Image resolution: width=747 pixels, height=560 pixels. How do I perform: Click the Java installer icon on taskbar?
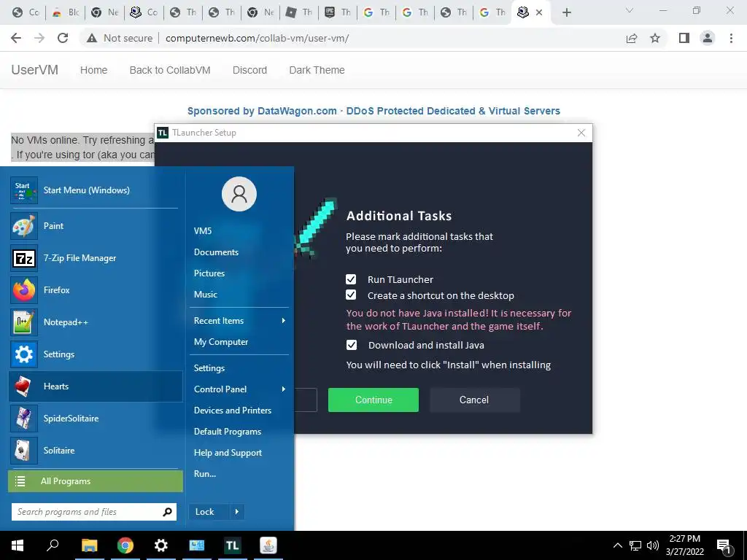(268, 545)
